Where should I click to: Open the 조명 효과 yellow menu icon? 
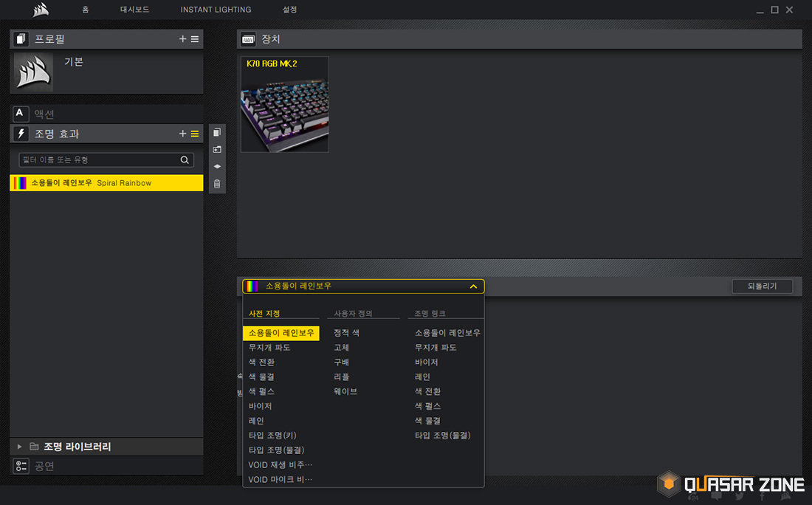(x=195, y=134)
